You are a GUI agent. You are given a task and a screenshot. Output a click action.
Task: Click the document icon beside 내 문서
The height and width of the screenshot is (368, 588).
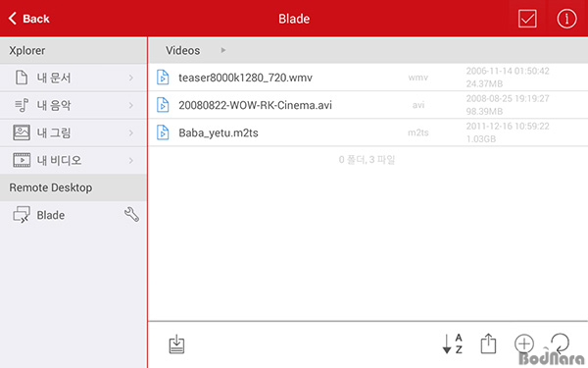coord(22,78)
